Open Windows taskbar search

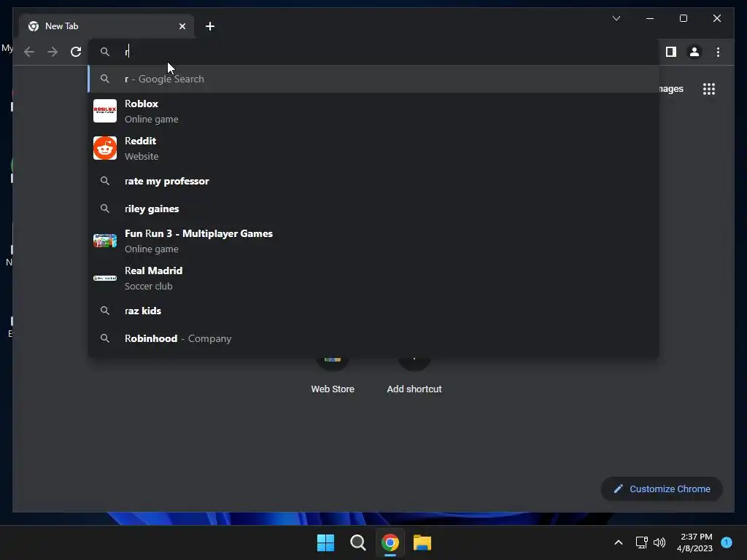coord(357,542)
